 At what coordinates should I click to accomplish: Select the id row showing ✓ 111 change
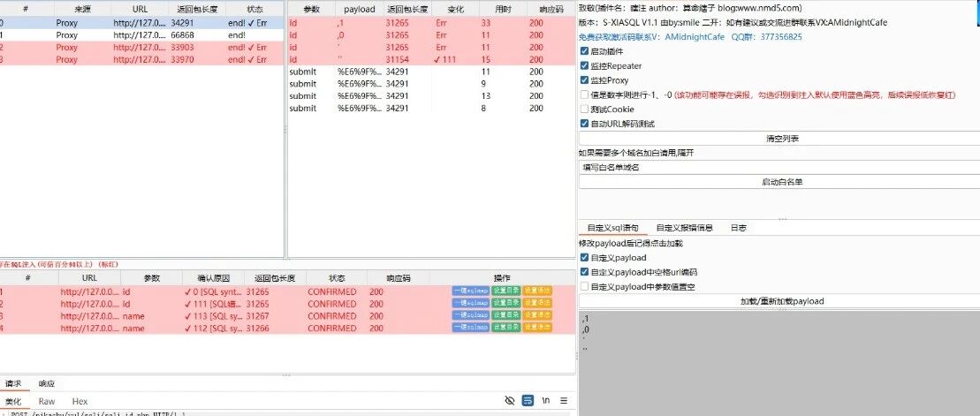click(430, 59)
